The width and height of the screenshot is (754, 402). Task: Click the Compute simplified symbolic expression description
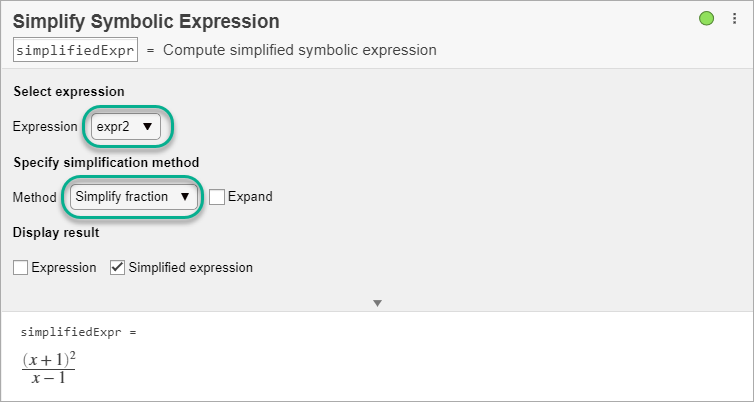pos(299,50)
